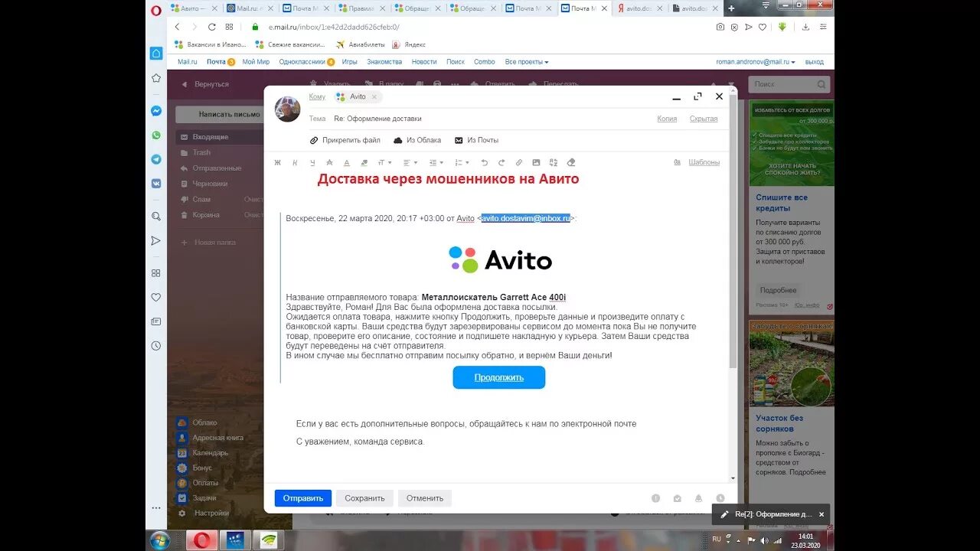Click the signature icon beside Шаблоны
Viewport: 980px width, 551px height.
pyautogui.click(x=677, y=162)
